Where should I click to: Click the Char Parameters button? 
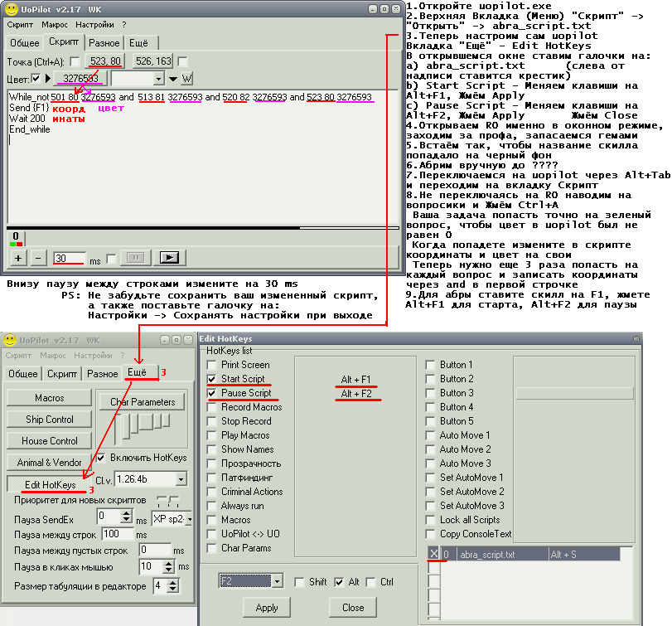(143, 402)
